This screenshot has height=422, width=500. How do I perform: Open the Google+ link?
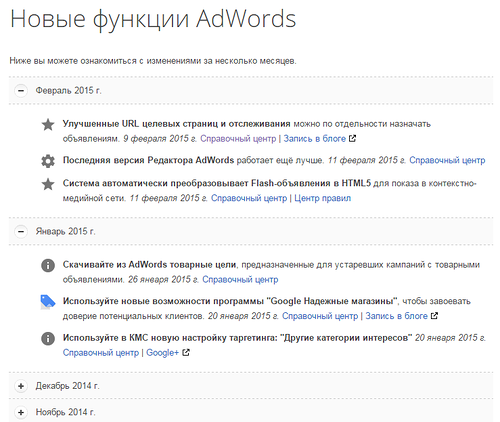tap(163, 353)
